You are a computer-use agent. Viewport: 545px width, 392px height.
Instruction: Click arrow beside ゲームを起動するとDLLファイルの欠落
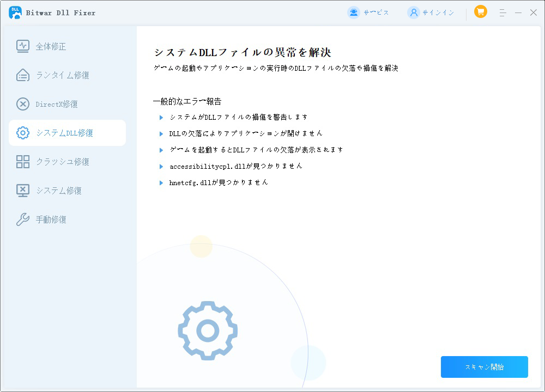pos(161,150)
